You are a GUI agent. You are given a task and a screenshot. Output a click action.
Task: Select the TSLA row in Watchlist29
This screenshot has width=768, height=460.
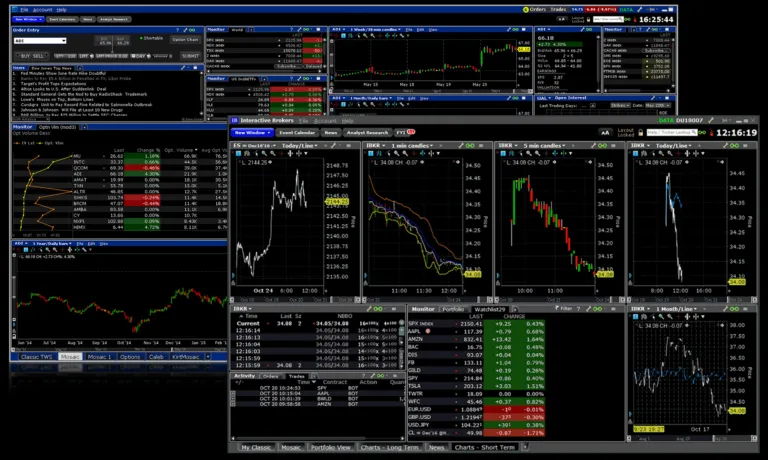pos(476,386)
